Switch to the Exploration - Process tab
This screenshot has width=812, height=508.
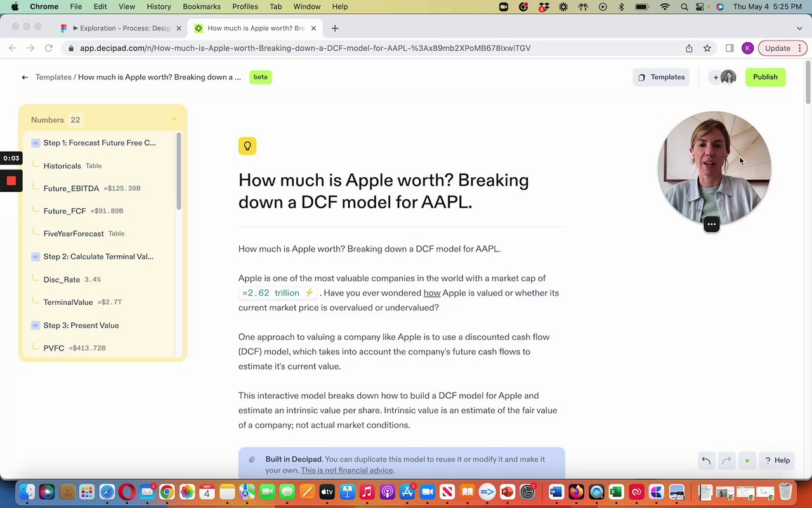121,28
